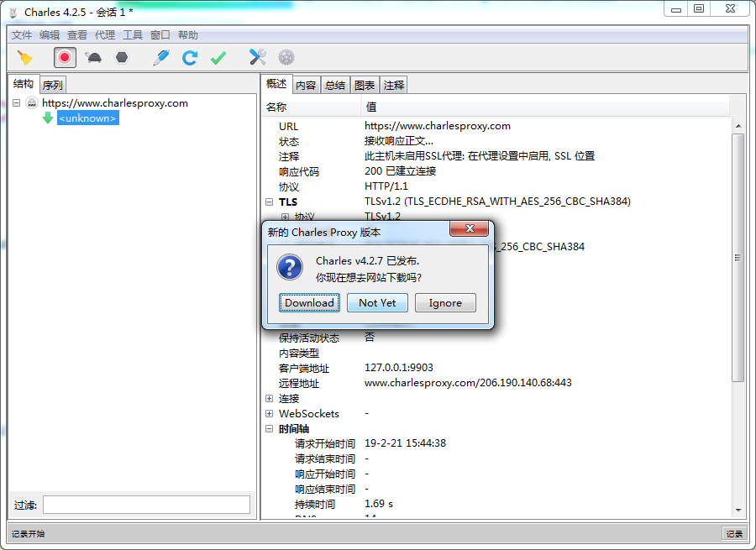Open the 工具 menu
Image resolution: width=756 pixels, height=550 pixels.
coord(133,35)
